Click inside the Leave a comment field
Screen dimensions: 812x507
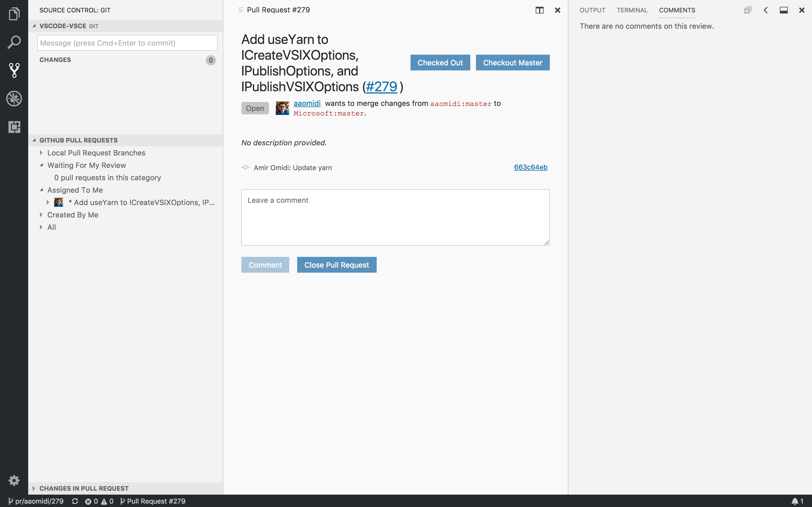pyautogui.click(x=395, y=217)
